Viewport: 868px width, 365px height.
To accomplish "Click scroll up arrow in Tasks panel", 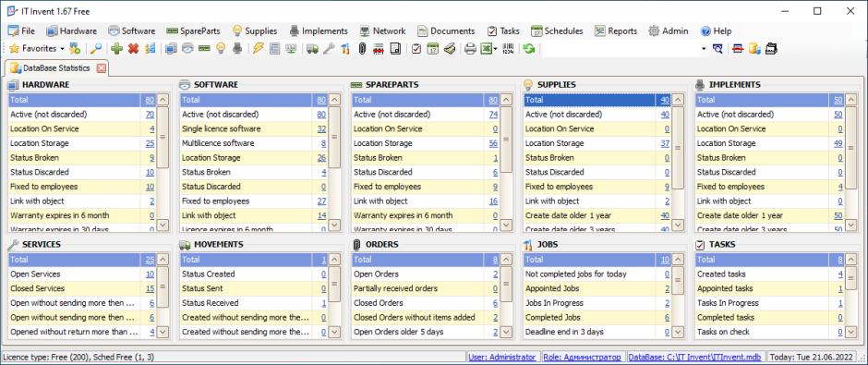I will [850, 260].
